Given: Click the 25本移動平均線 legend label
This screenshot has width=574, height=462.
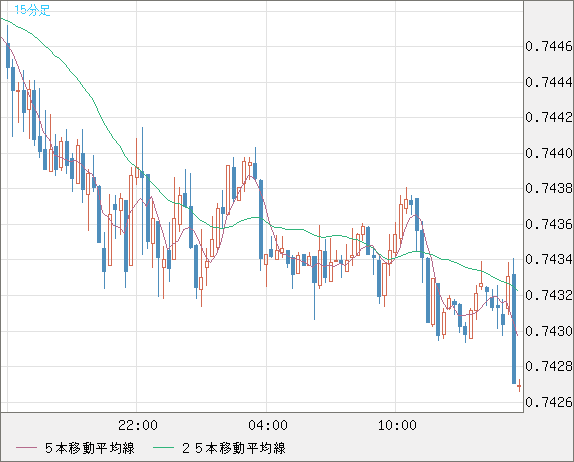Looking at the screenshot, I should pos(234,448).
